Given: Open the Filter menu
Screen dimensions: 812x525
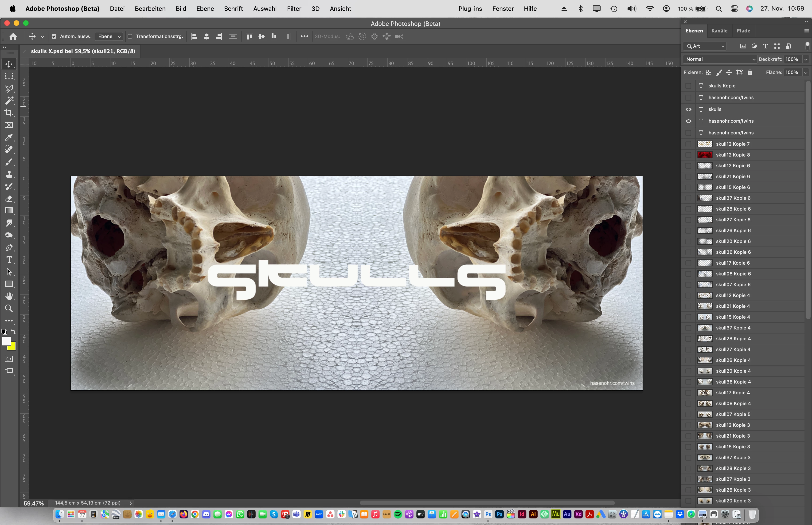Looking at the screenshot, I should click(x=294, y=8).
